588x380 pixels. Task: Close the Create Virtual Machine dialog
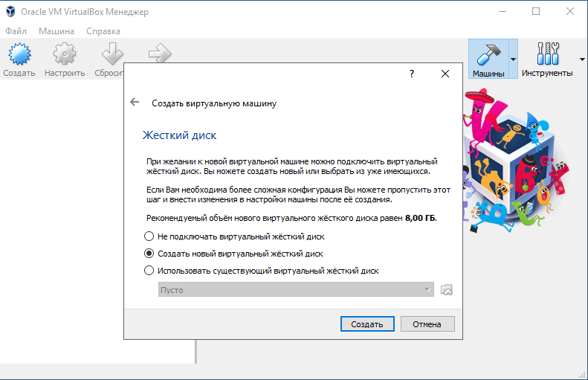coord(445,74)
